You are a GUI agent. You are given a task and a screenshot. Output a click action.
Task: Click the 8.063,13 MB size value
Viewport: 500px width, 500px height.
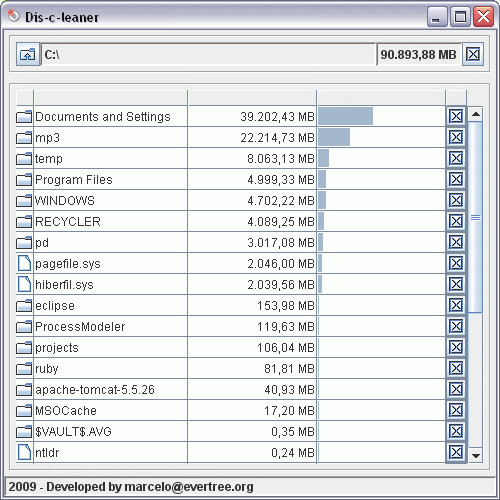281,159
